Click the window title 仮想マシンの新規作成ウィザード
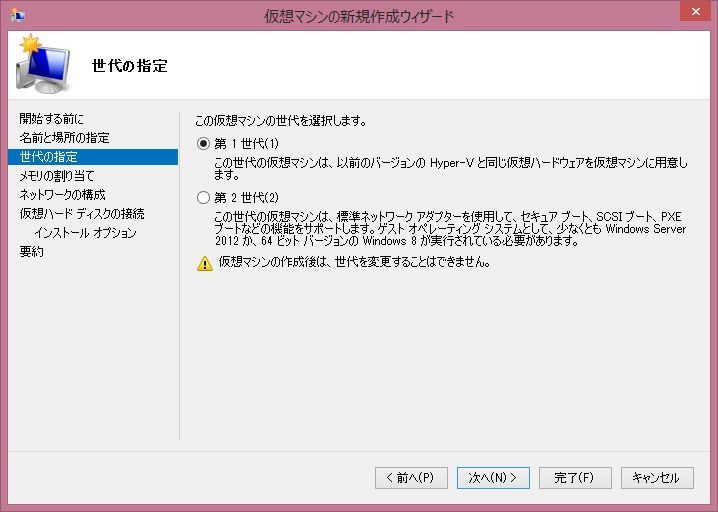This screenshot has height=512, width=718. 359,16
